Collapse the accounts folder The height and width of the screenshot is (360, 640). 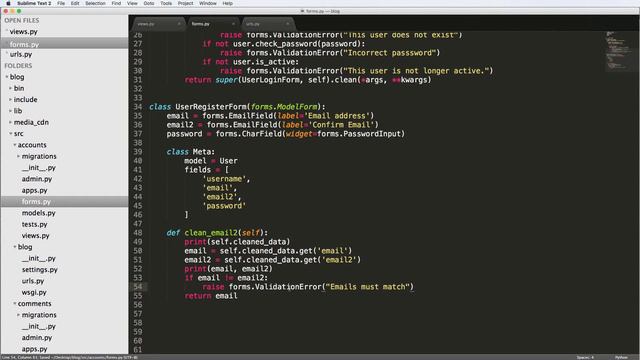[15, 145]
